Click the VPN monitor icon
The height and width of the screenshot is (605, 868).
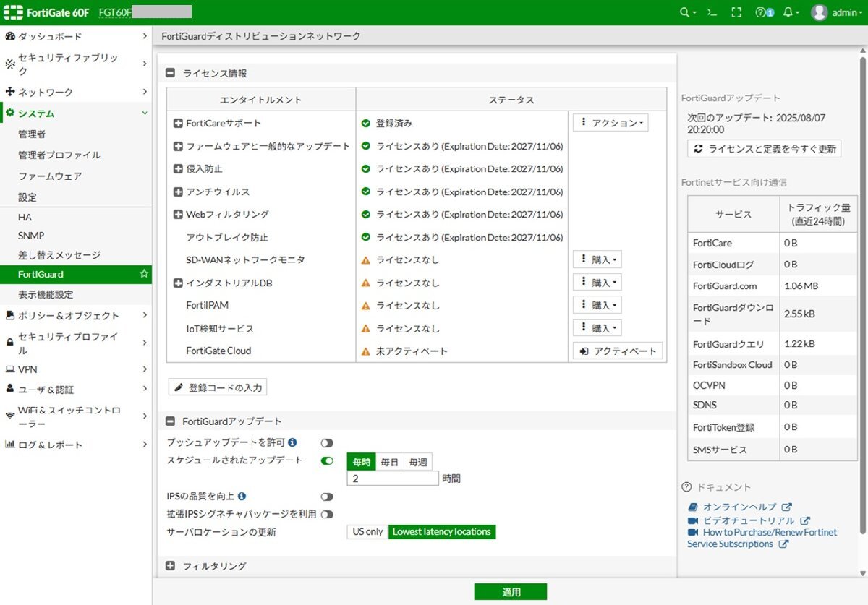point(10,369)
